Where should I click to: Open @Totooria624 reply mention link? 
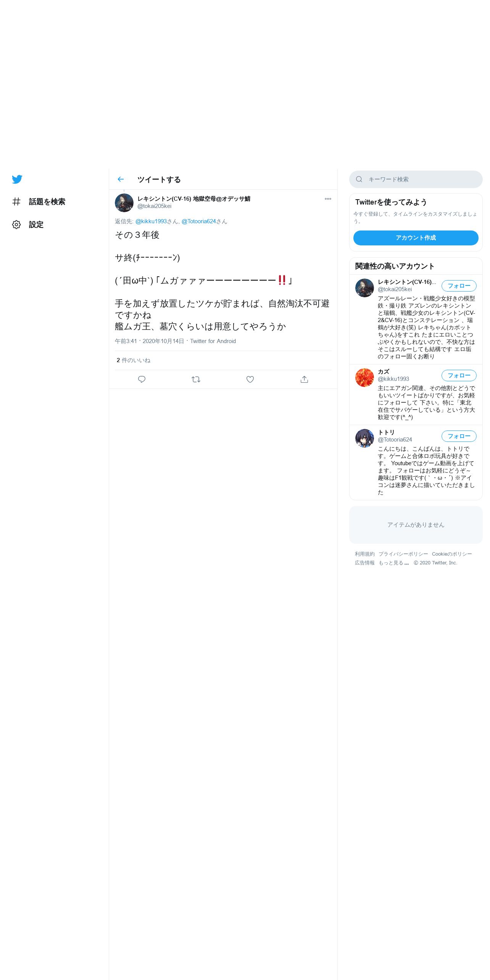click(199, 221)
